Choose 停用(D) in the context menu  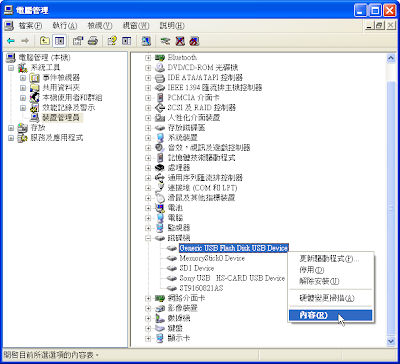point(330,270)
